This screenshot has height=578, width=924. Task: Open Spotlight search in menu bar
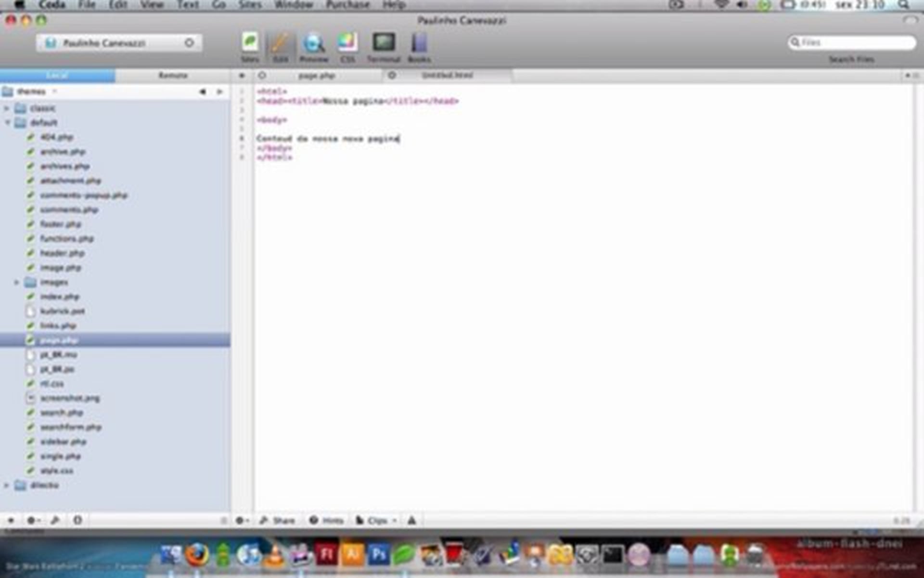click(903, 5)
